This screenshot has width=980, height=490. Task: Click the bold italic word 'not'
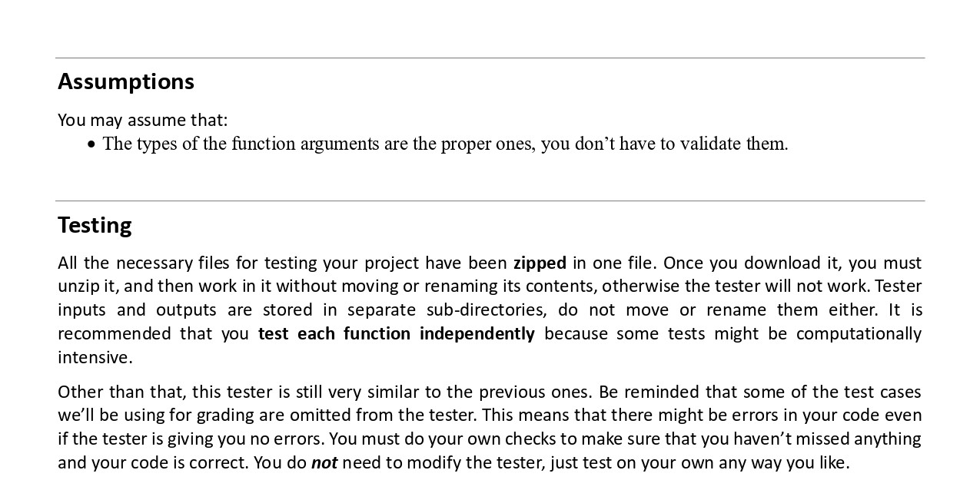(324, 463)
